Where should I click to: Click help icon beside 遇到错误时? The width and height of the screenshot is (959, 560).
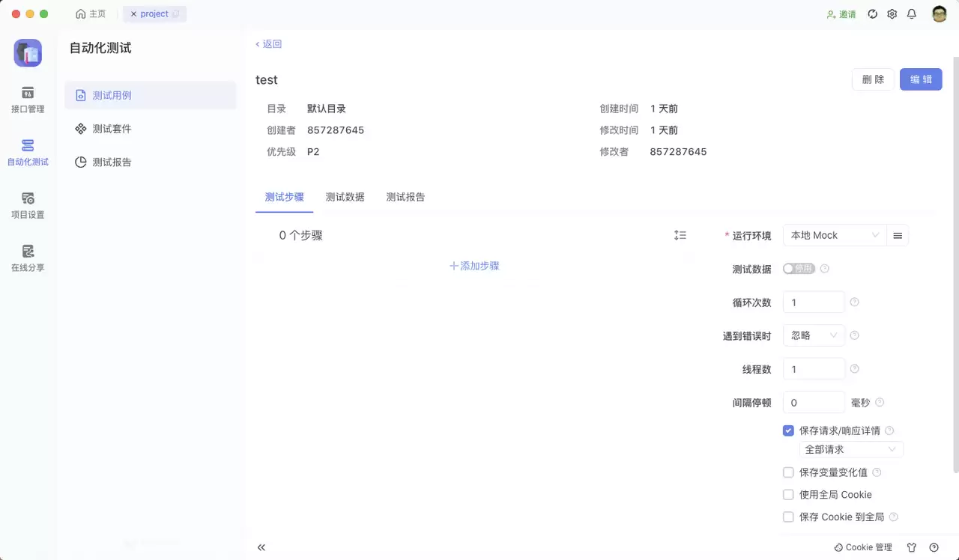(x=854, y=335)
